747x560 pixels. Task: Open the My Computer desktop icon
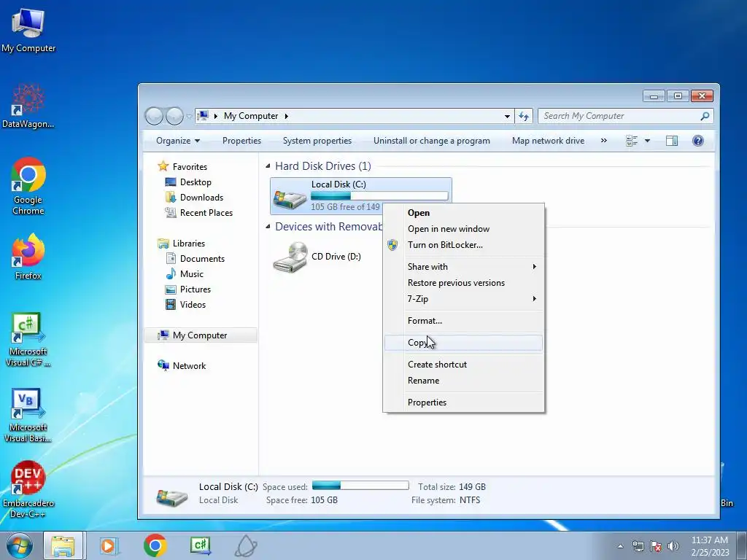pyautogui.click(x=28, y=30)
